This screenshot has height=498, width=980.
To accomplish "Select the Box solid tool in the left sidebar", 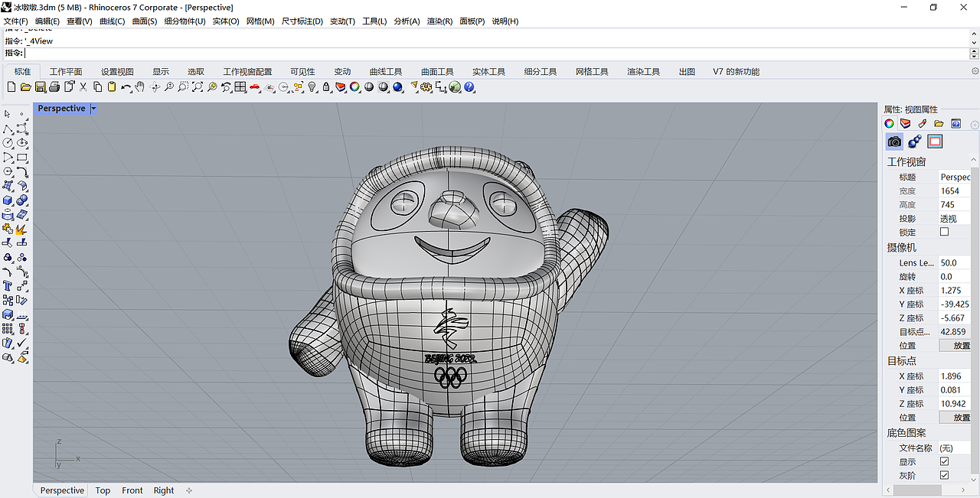I will pos(8,200).
